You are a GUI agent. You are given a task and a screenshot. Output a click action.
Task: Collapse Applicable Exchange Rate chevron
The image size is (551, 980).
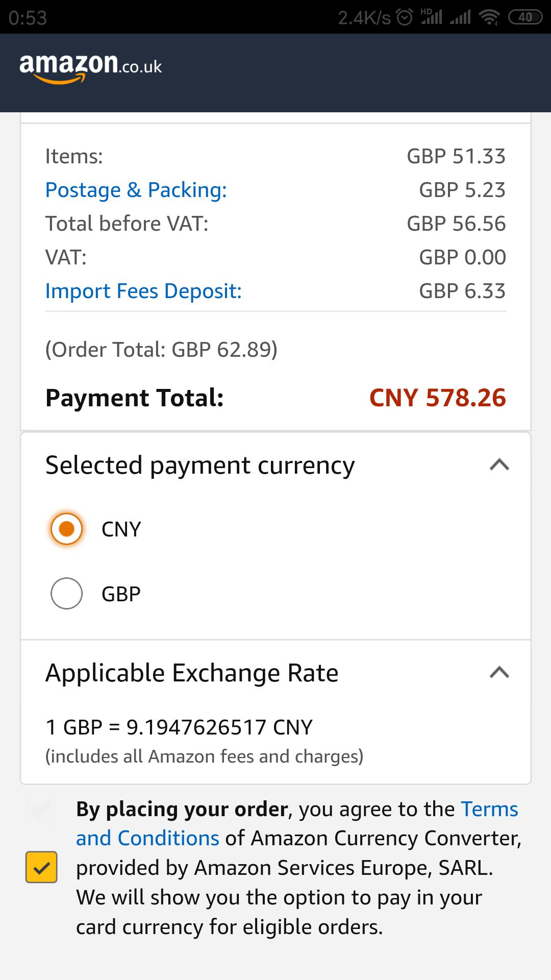pyautogui.click(x=499, y=673)
